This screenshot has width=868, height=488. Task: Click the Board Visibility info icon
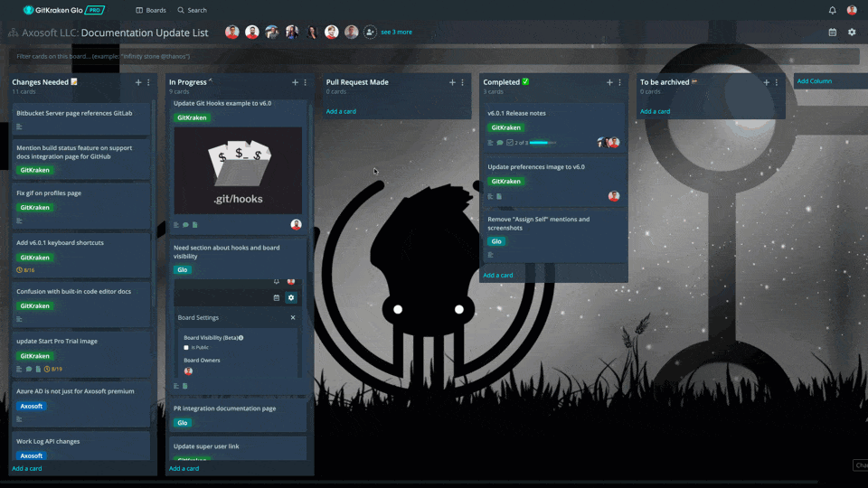241,337
